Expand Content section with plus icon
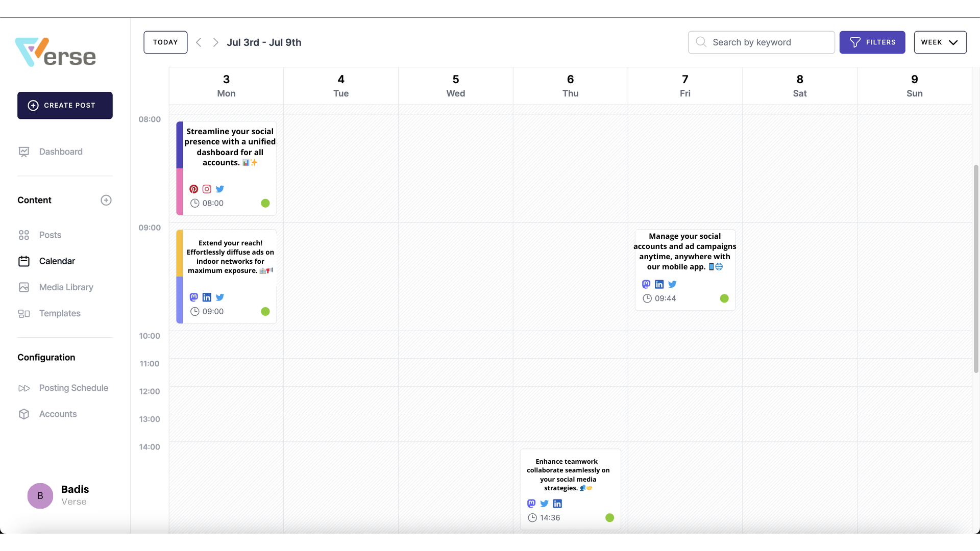The image size is (980, 551). (106, 201)
